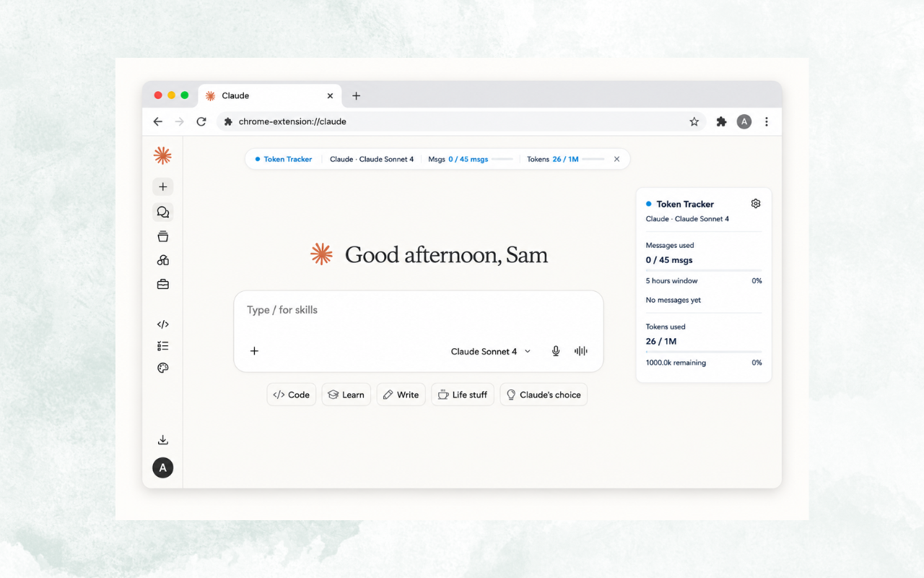Image resolution: width=924 pixels, height=578 pixels.
Task: Open the Claude Sonnet 4 model dropdown
Action: pos(491,351)
